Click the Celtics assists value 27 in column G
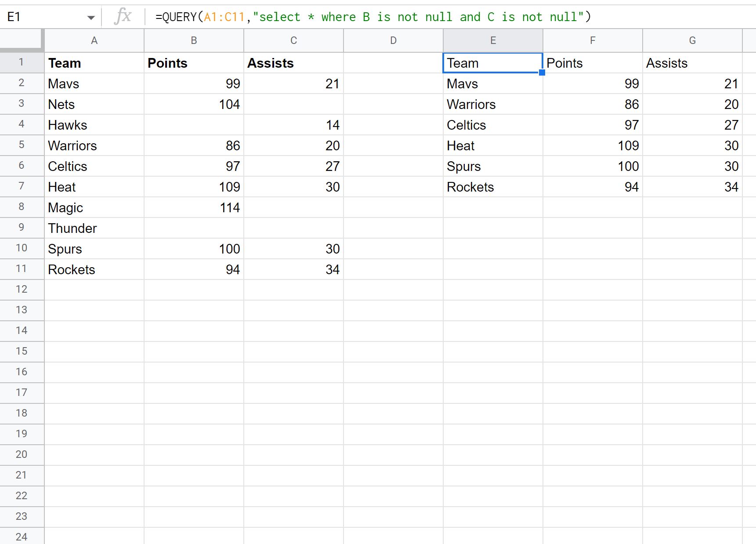This screenshot has width=756, height=544. click(692, 125)
